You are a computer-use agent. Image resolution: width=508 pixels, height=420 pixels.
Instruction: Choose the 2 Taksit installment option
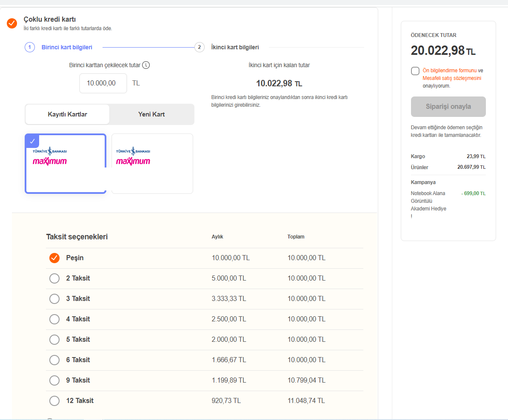click(x=54, y=278)
